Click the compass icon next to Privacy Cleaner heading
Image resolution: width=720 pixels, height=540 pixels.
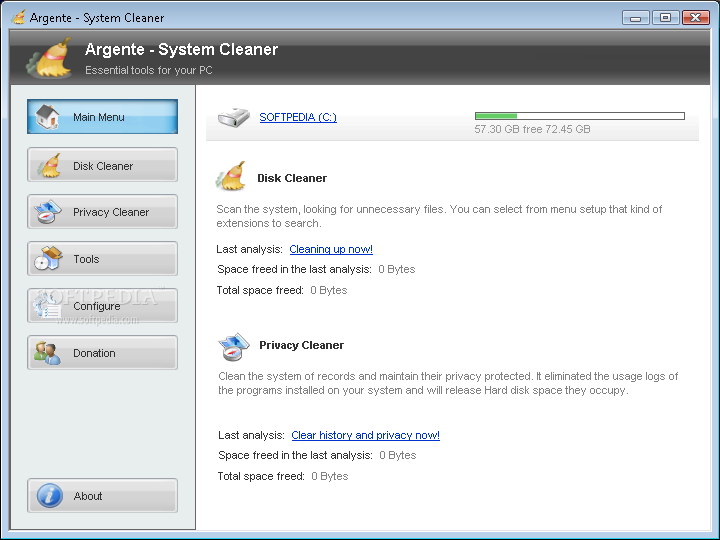234,347
